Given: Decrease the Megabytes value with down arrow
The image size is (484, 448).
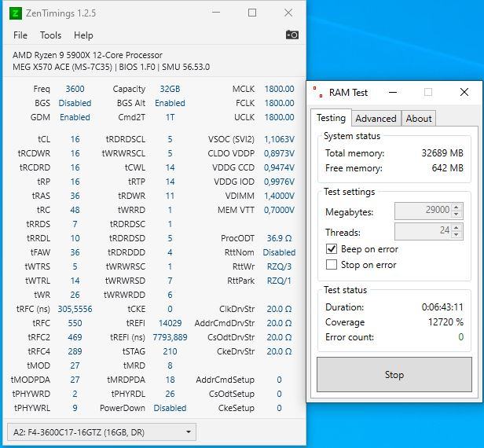Looking at the screenshot, I should (456, 215).
